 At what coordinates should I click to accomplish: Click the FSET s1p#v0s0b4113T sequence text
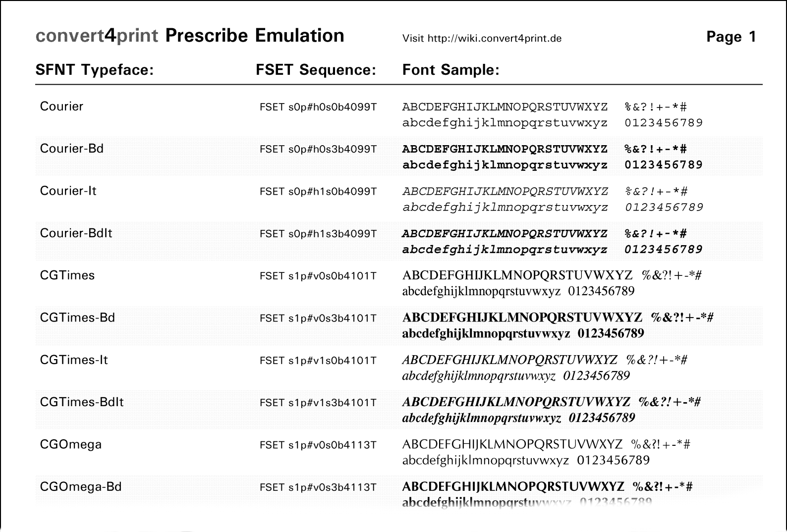[x=318, y=445]
